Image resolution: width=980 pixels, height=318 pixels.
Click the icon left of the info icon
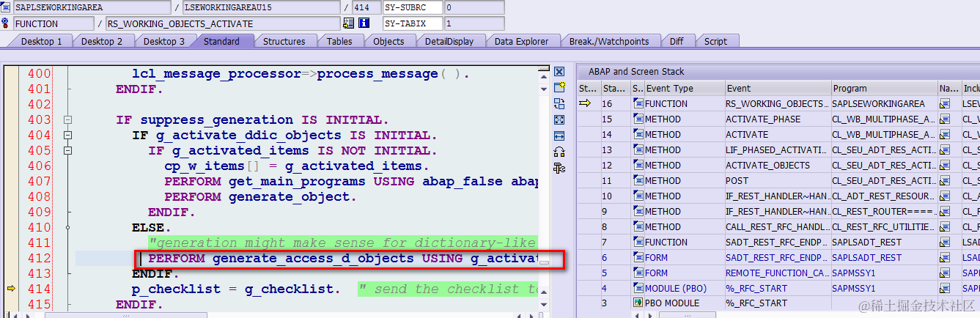click(349, 23)
